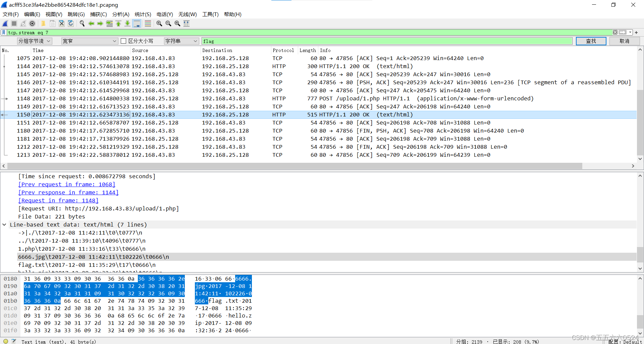Open the 工具(T) menu
This screenshot has height=344, width=644.
pos(210,14)
